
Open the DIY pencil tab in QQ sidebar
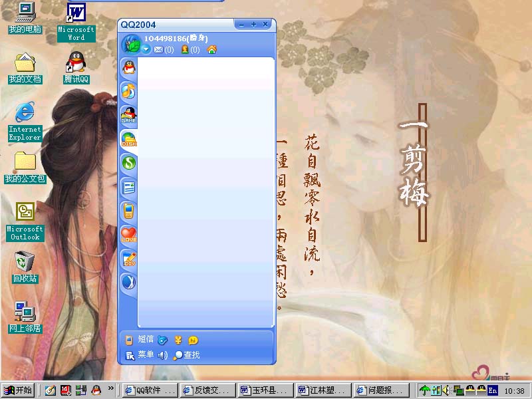(129, 259)
